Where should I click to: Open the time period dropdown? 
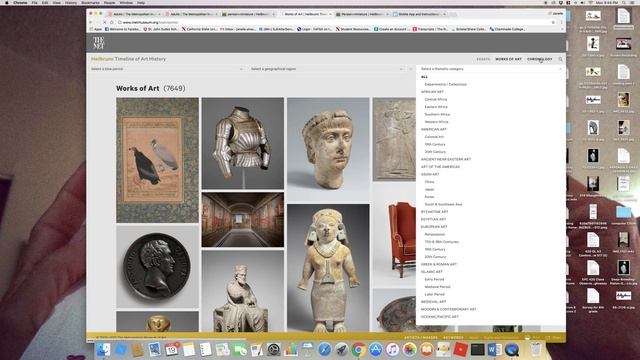167,69
